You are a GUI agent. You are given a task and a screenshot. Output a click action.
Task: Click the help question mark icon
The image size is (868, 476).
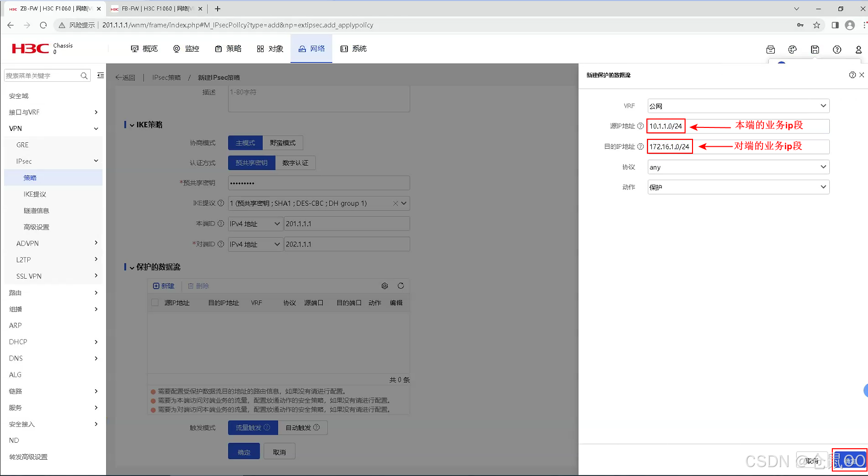pos(837,50)
